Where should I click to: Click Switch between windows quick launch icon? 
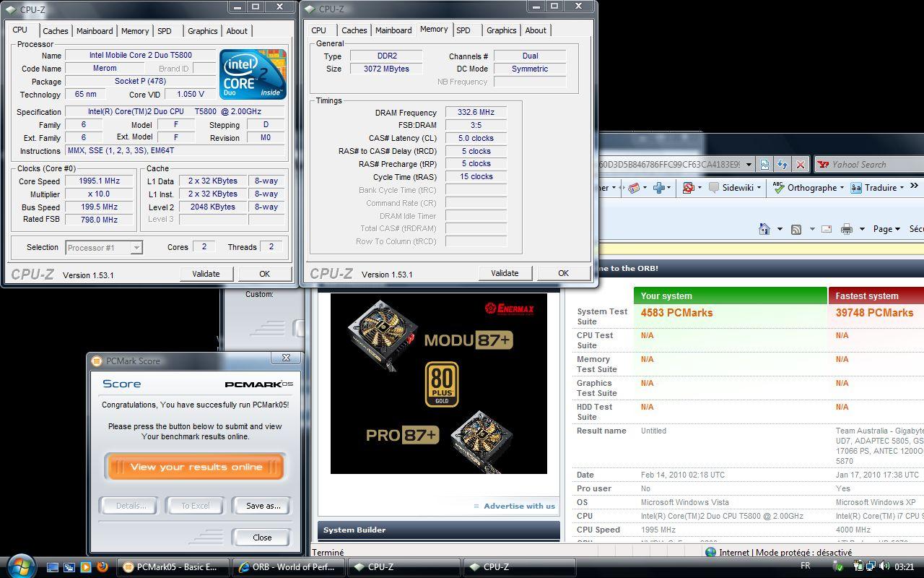tap(69, 567)
